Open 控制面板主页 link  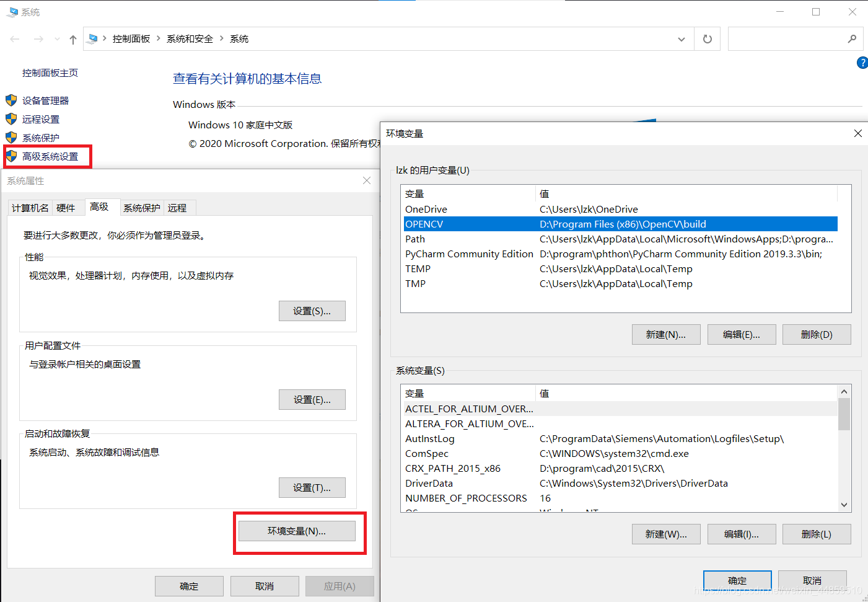tap(50, 73)
